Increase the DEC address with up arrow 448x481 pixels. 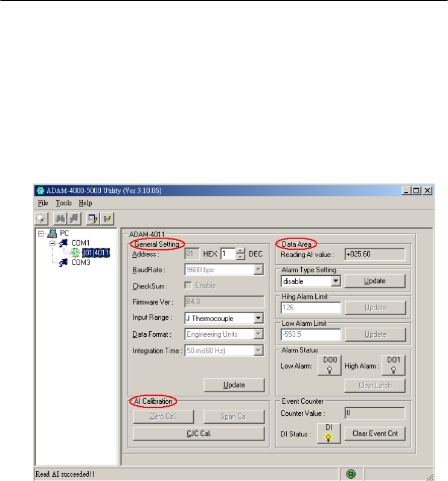coord(240,251)
